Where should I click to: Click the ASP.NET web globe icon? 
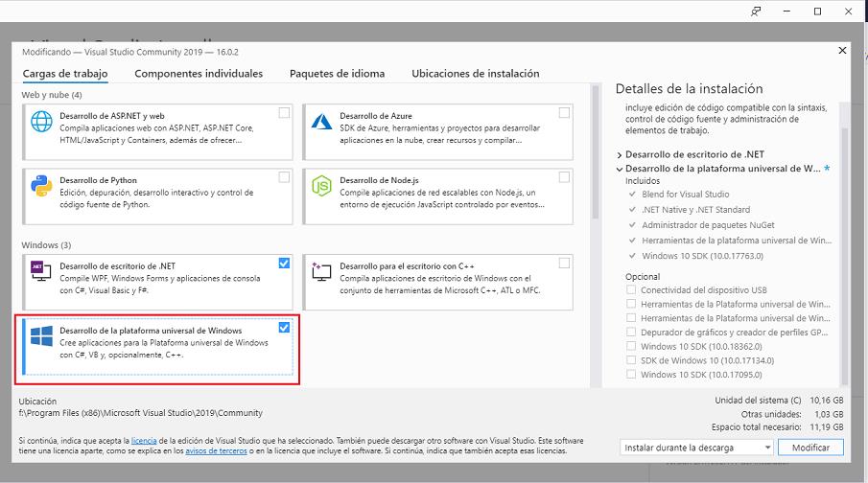click(x=41, y=121)
